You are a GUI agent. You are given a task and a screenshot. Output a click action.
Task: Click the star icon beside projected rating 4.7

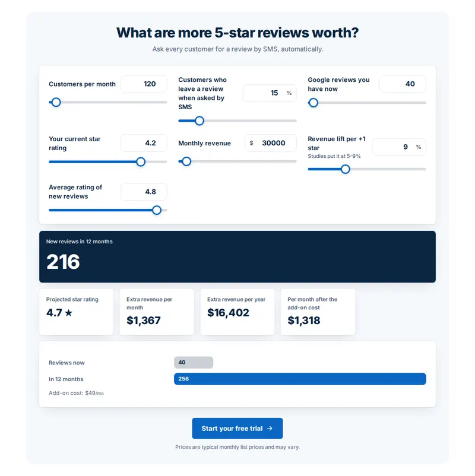click(69, 312)
